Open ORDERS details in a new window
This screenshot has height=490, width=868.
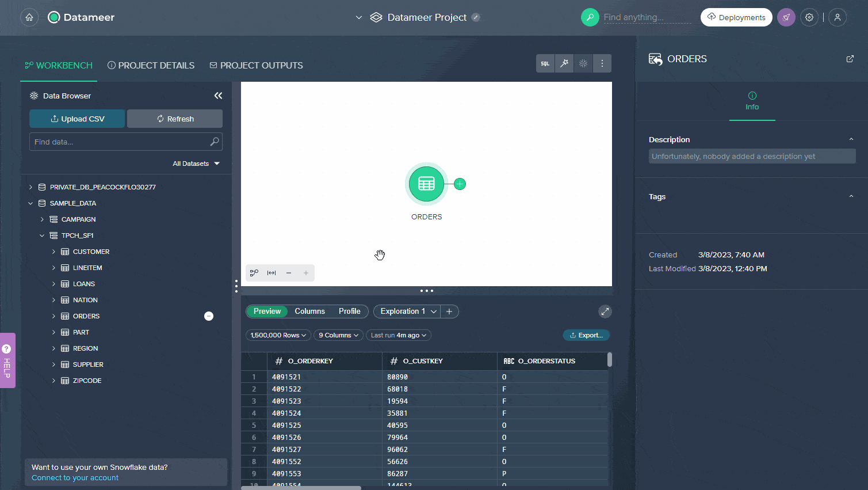[850, 59]
